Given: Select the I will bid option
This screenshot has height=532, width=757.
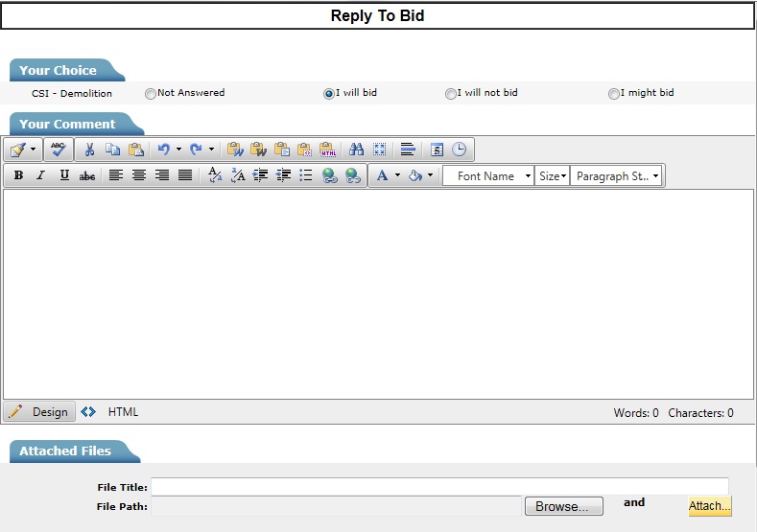Looking at the screenshot, I should click(329, 94).
